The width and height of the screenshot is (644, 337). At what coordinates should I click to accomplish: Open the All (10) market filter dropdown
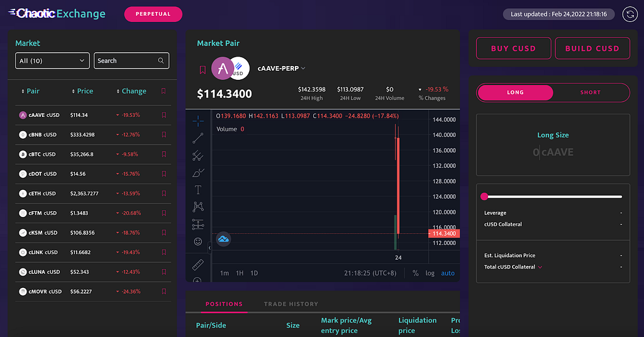52,61
